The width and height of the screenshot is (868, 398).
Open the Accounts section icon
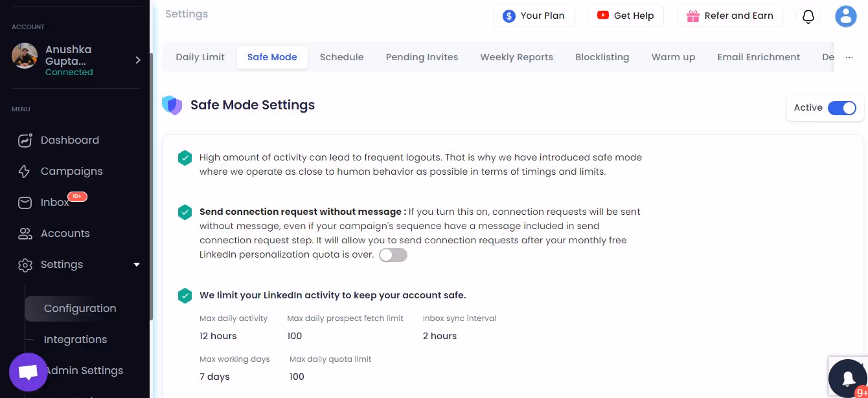(x=25, y=233)
